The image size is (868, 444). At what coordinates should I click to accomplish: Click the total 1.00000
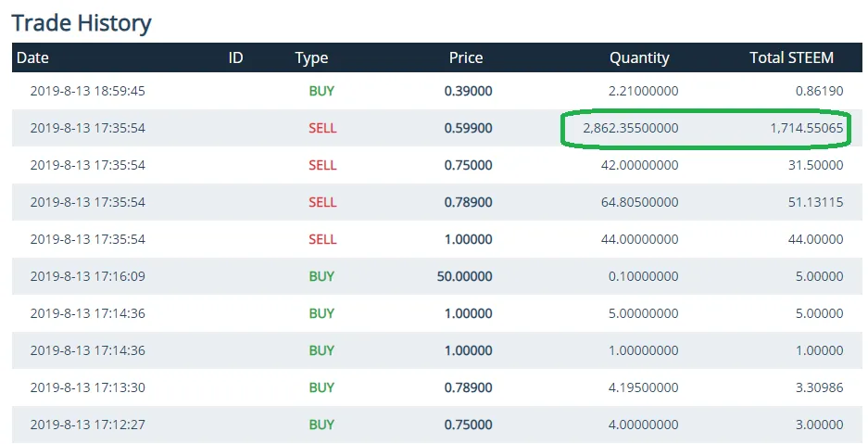click(x=819, y=350)
